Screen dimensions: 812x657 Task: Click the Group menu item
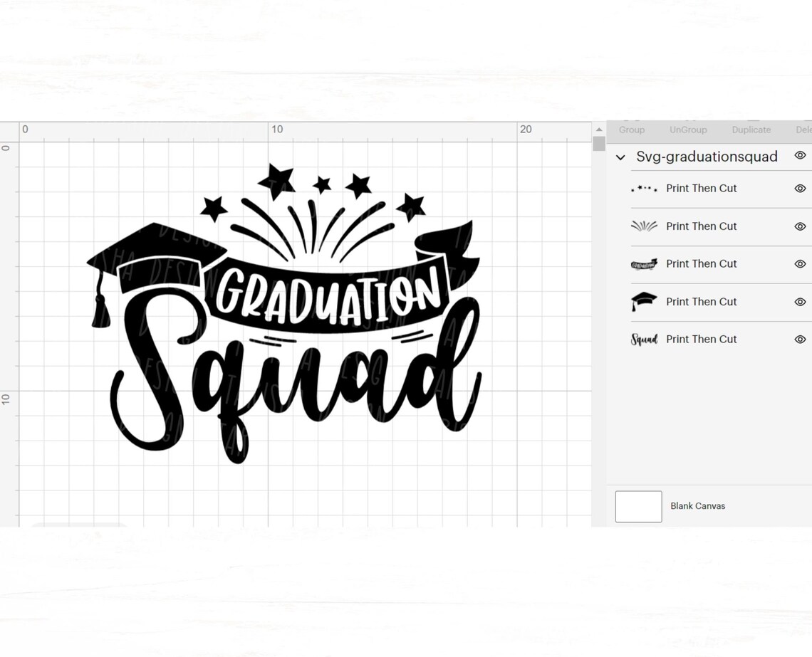[x=631, y=130]
